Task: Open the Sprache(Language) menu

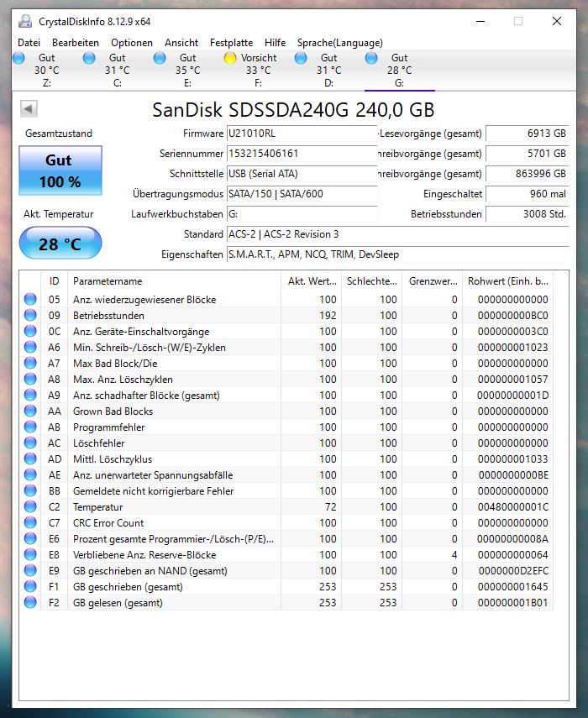Action: tap(340, 43)
